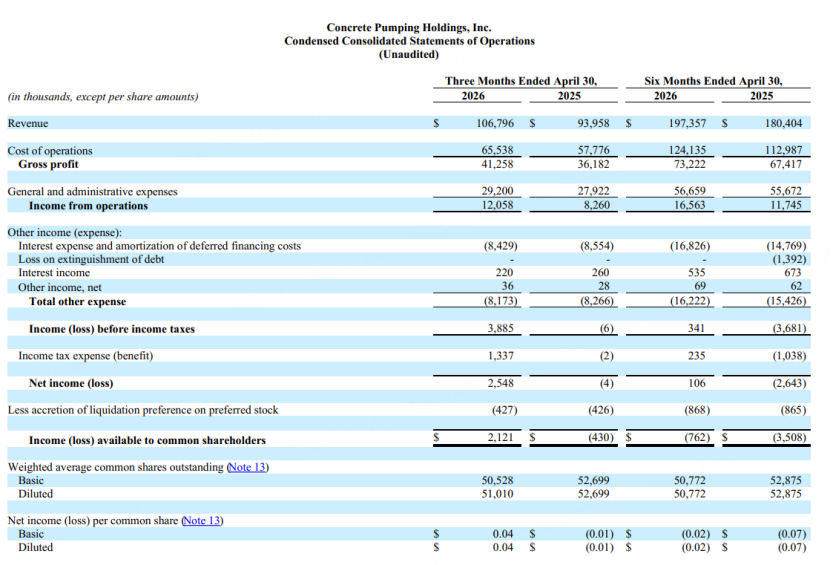The width and height of the screenshot is (831, 565).
Task: Click the Total other expense label
Action: (x=77, y=302)
